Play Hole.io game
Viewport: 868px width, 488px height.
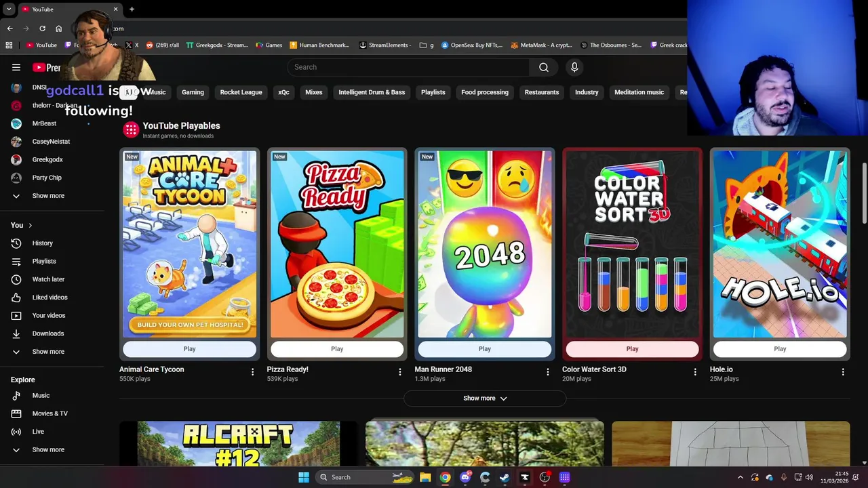click(780, 349)
